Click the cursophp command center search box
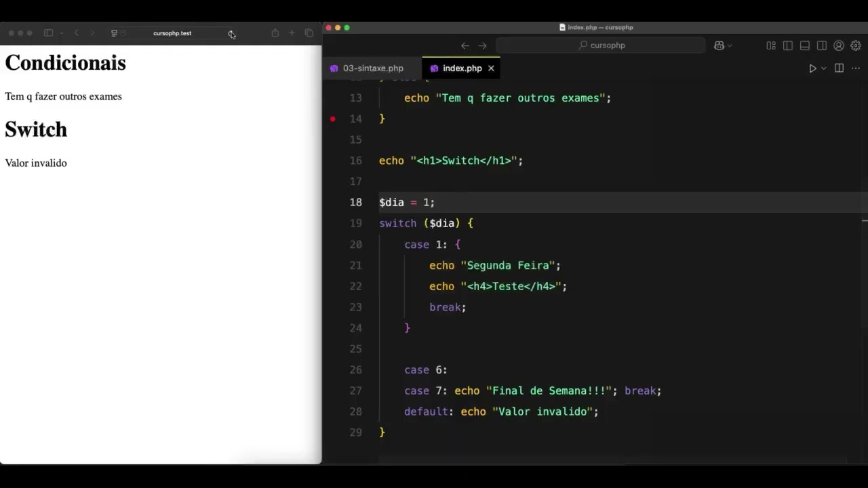The width and height of the screenshot is (868, 488). (x=601, y=45)
